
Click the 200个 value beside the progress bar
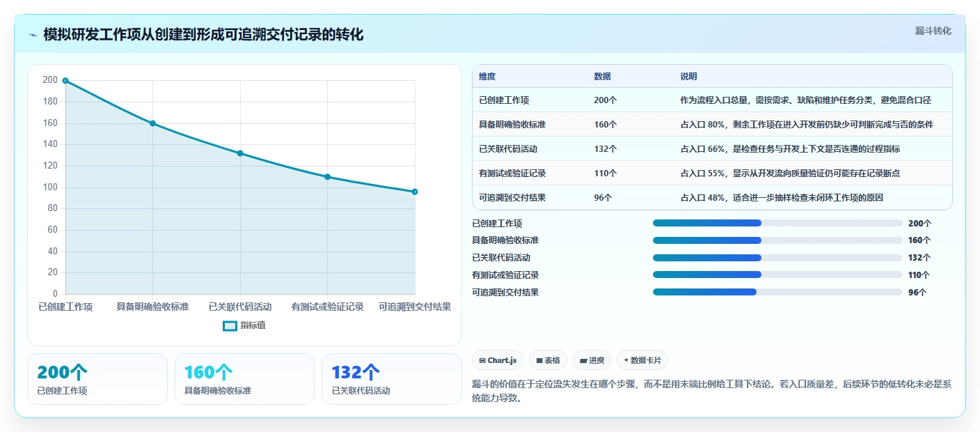click(919, 224)
